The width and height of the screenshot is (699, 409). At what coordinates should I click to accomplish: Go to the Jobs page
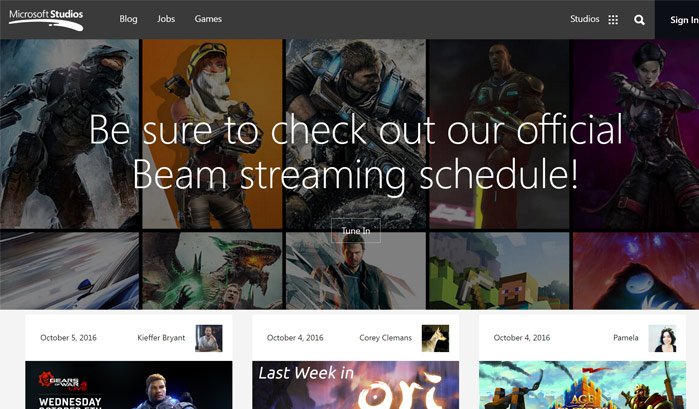pos(166,19)
